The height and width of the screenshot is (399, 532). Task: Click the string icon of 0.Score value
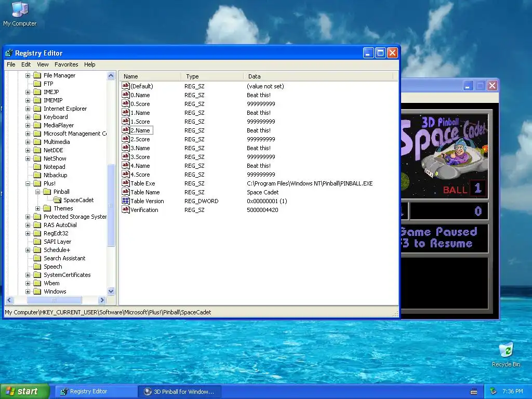(x=126, y=103)
